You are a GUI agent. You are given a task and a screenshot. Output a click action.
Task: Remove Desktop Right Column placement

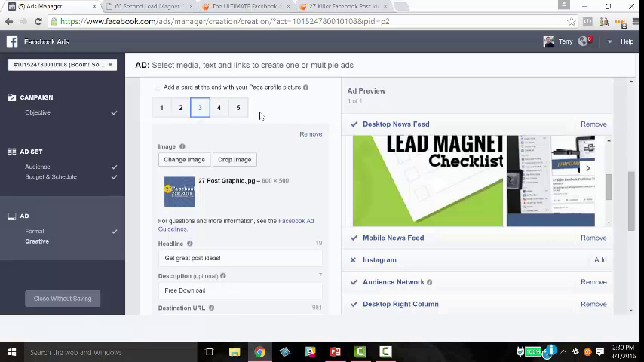593,305
